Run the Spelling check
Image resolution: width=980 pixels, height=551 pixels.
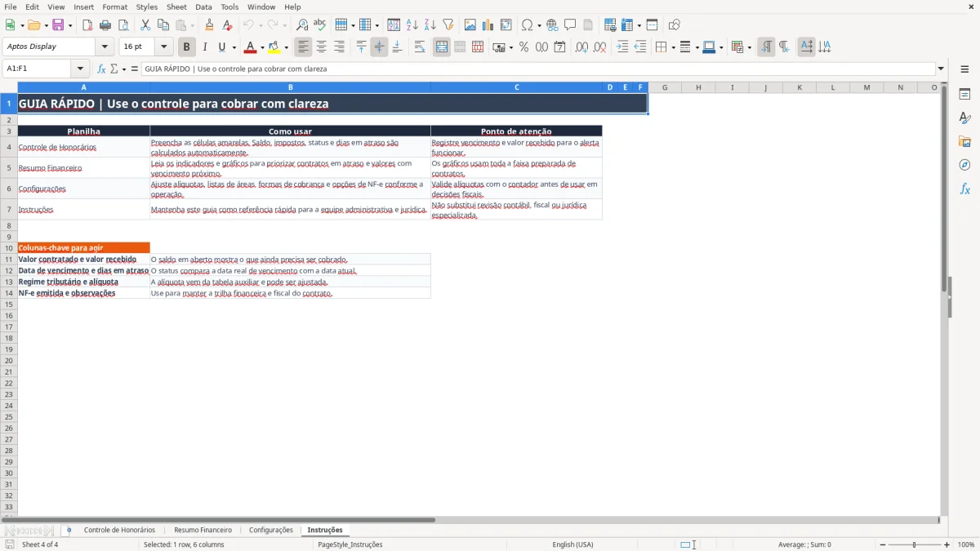point(320,25)
